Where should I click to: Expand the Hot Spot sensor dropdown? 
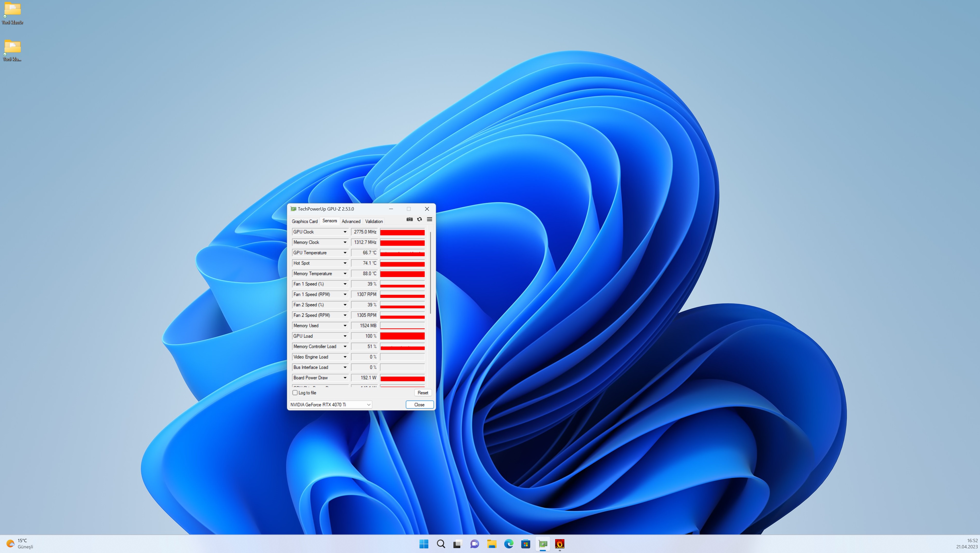(x=345, y=263)
